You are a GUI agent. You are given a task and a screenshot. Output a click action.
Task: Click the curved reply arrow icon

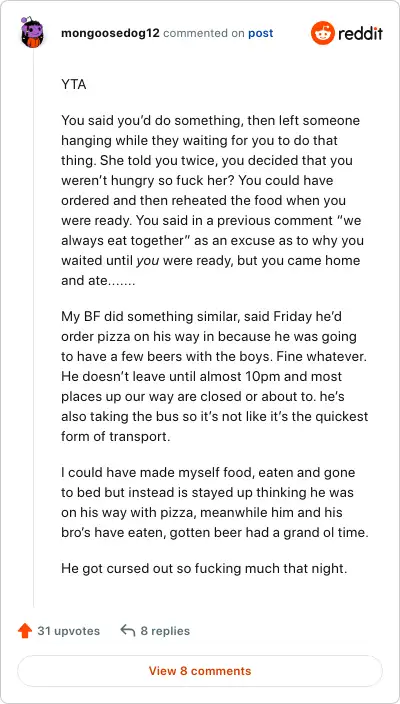128,630
